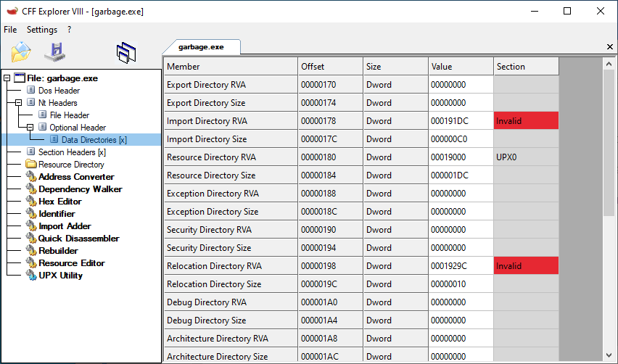The height and width of the screenshot is (364, 618).
Task: Select the UPX Utility item
Action: pyautogui.click(x=60, y=276)
